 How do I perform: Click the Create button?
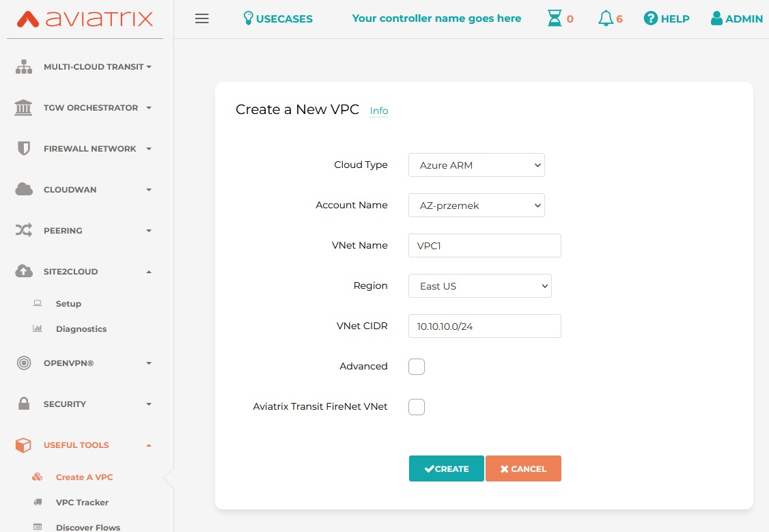click(446, 468)
